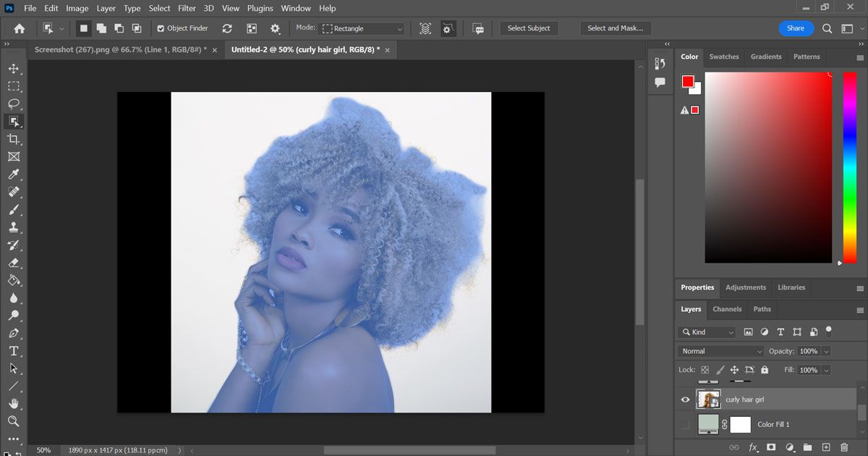Select the Lasso tool
Viewport: 868px width, 456px height.
(x=13, y=104)
